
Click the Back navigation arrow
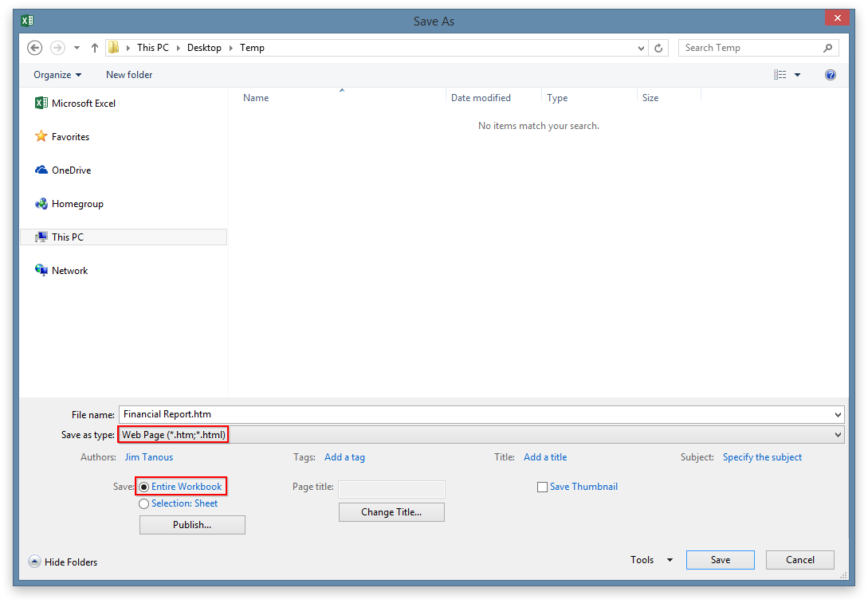[34, 48]
